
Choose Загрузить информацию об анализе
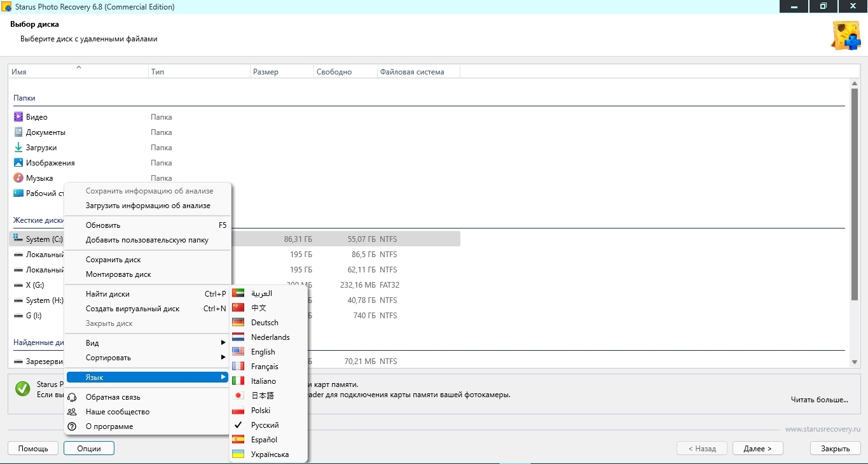click(x=148, y=206)
